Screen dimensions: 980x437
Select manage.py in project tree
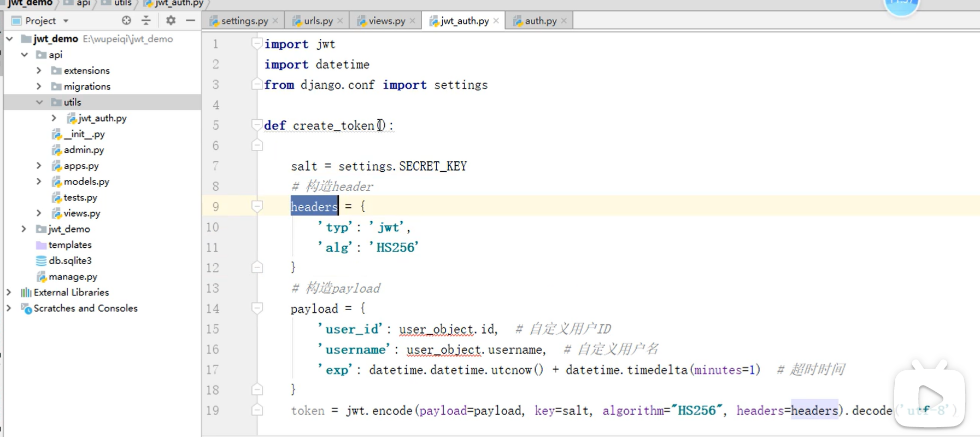coord(73,277)
